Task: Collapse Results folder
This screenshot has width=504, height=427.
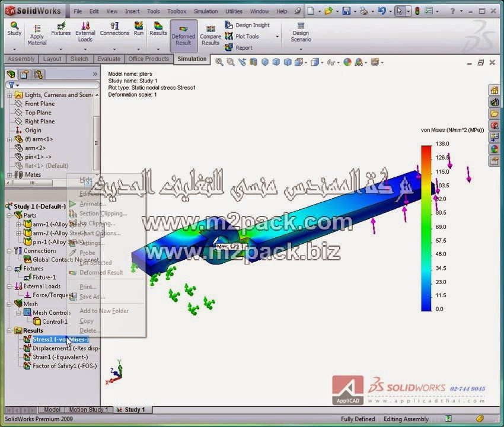Action: pos(9,330)
